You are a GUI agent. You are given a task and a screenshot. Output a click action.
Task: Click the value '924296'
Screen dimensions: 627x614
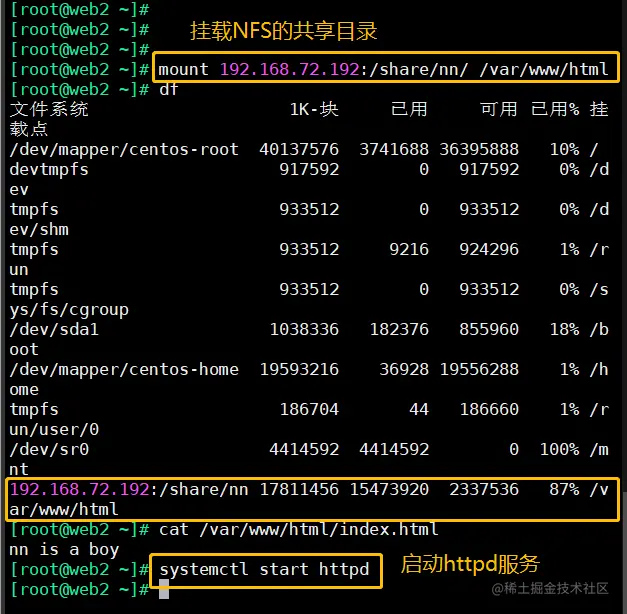[489, 250]
